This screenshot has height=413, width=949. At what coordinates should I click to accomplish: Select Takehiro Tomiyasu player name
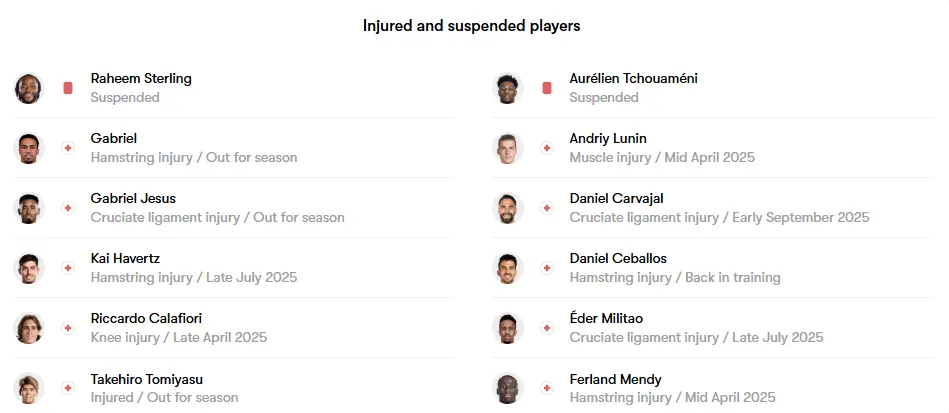coord(146,380)
